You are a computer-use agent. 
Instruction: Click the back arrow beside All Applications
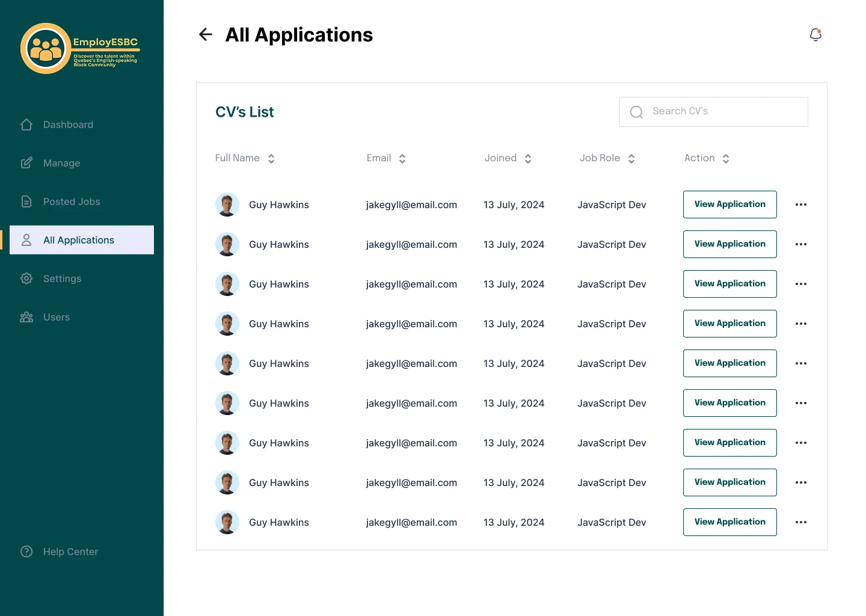206,35
